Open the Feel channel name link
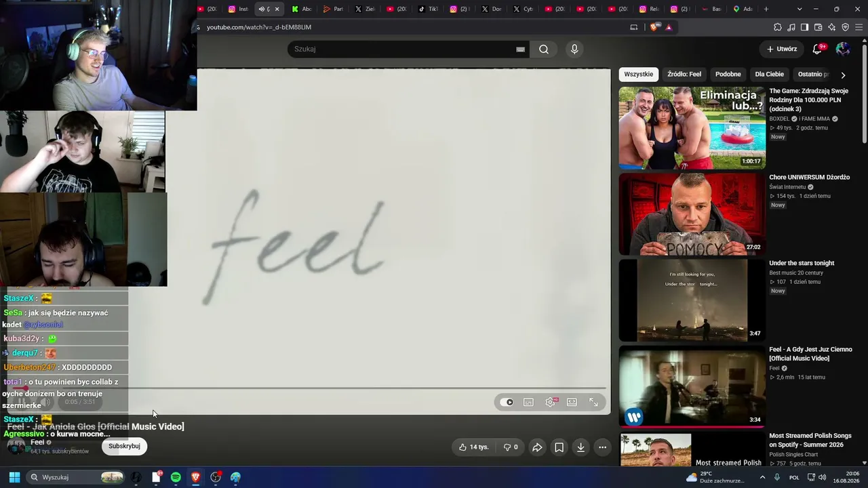This screenshot has height=488, width=868. tap(37, 442)
